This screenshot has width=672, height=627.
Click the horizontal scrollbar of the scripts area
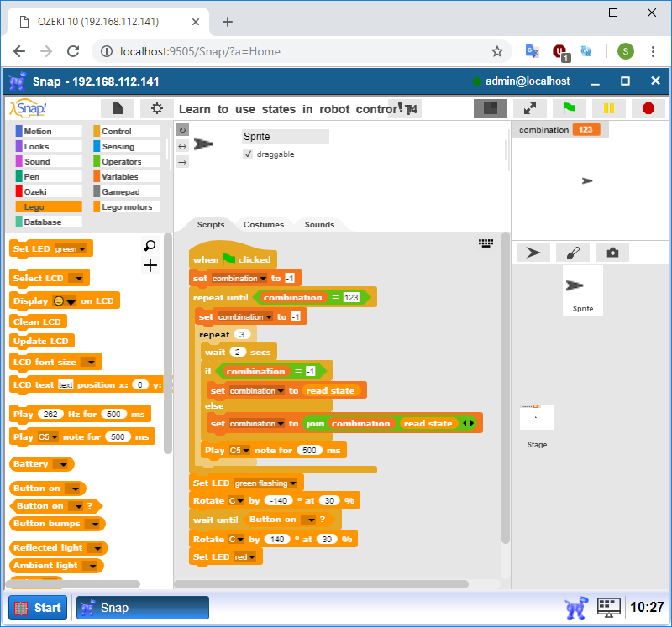click(322, 584)
